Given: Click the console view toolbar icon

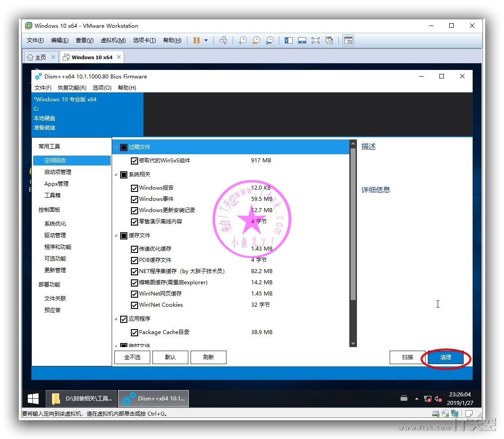Looking at the screenshot, I should tap(348, 40).
